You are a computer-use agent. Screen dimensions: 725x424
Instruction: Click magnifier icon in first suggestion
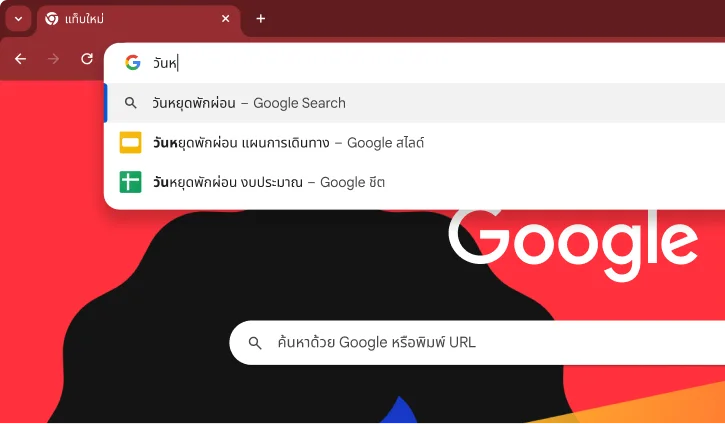coord(131,103)
